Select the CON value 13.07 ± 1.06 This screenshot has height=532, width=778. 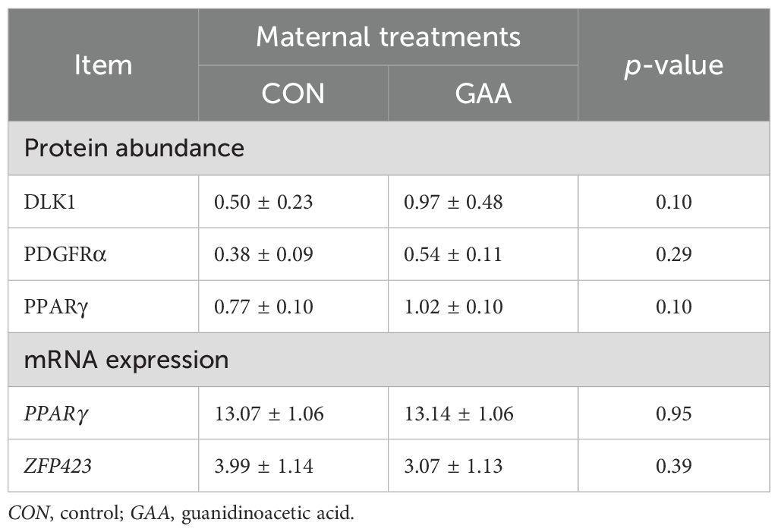point(266,413)
